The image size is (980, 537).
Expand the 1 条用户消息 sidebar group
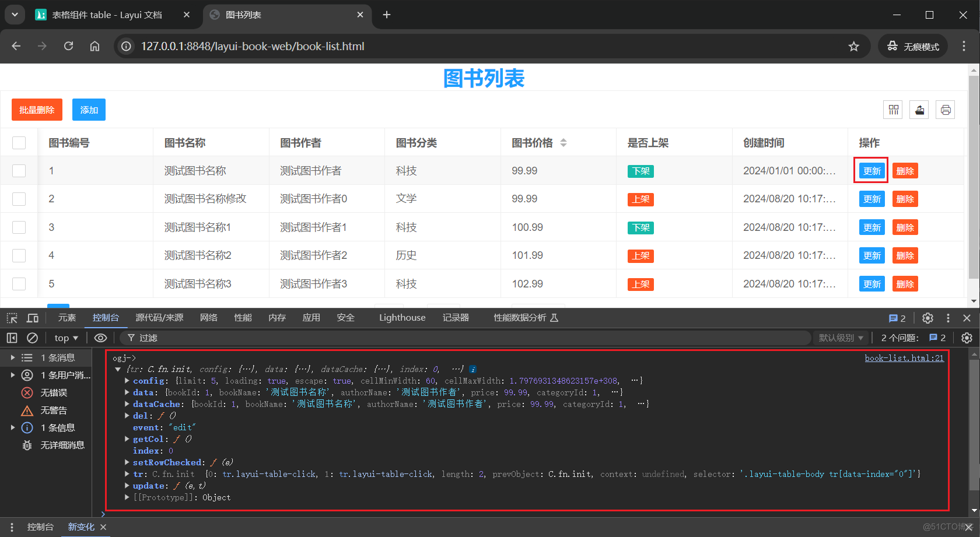point(12,375)
